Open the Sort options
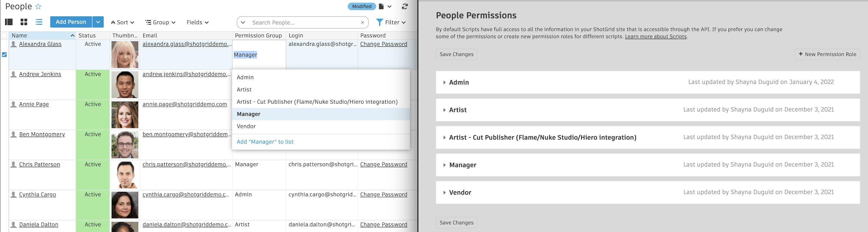Screen dimensions: 868x232 (122, 22)
